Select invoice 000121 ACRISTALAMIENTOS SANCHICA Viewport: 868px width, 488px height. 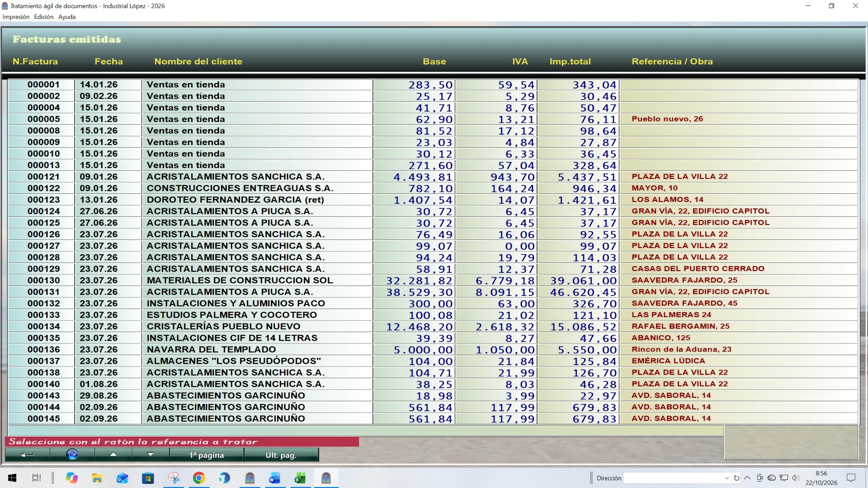tap(433, 177)
